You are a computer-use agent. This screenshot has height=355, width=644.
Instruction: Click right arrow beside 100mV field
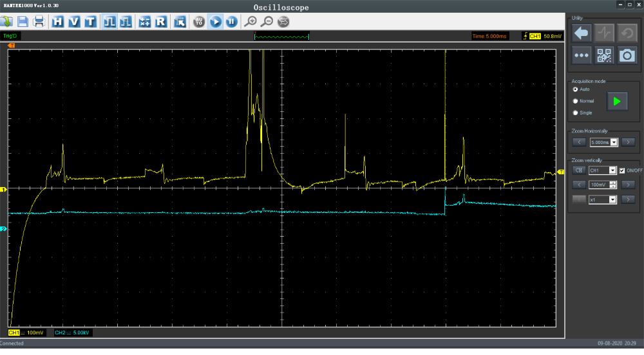(628, 185)
